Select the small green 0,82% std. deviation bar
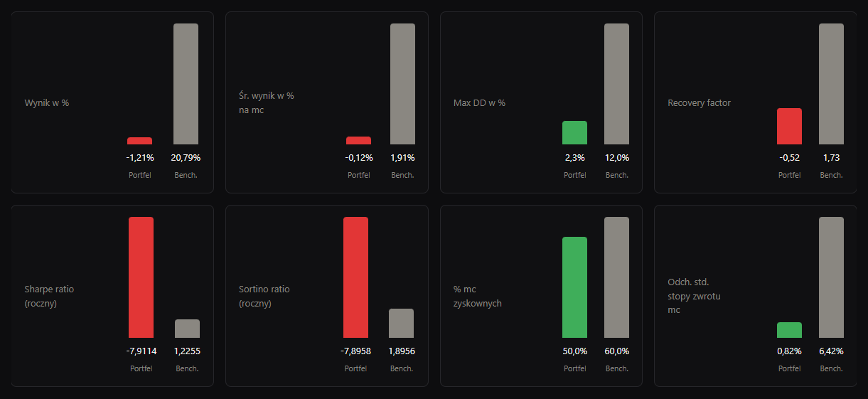 (789, 330)
